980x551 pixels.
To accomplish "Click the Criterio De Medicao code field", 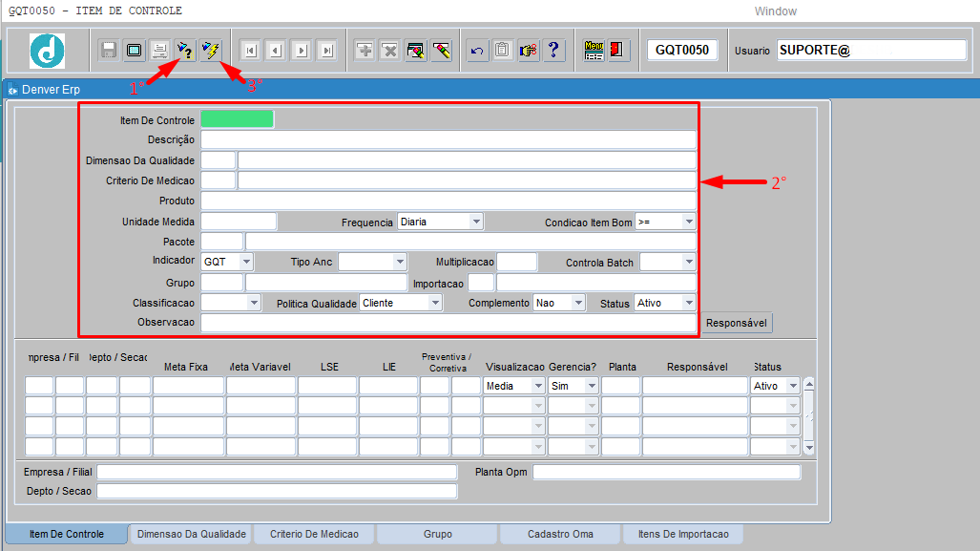I will pyautogui.click(x=218, y=180).
